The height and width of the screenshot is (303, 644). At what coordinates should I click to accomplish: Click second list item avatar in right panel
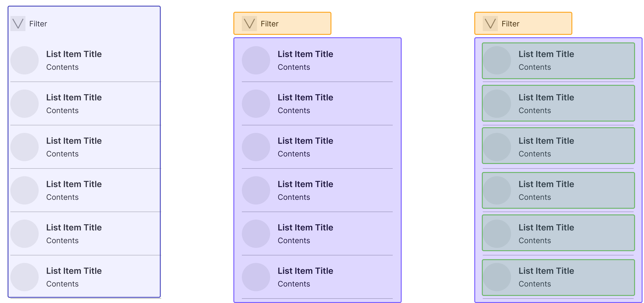[x=497, y=104]
